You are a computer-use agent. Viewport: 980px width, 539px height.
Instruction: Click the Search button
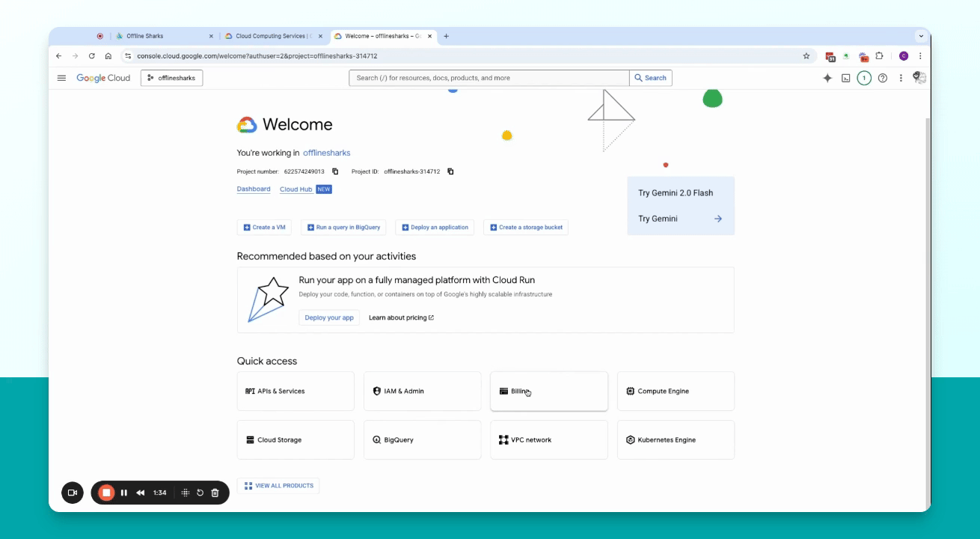[x=651, y=78]
